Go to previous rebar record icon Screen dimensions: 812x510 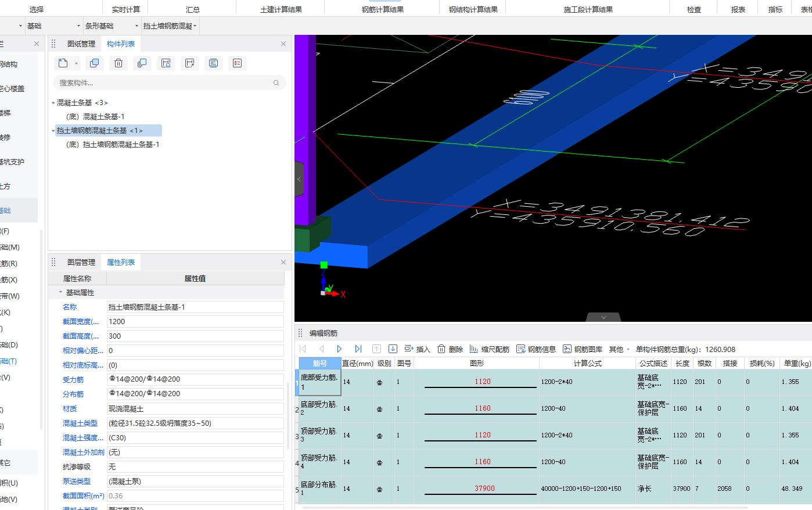pos(321,349)
